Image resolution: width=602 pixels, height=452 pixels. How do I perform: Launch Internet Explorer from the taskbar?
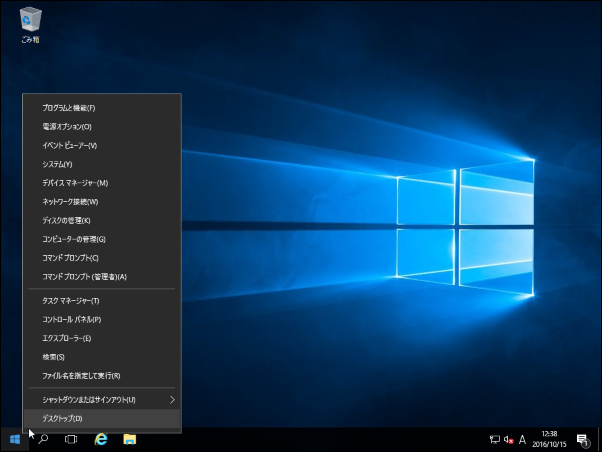(100, 439)
